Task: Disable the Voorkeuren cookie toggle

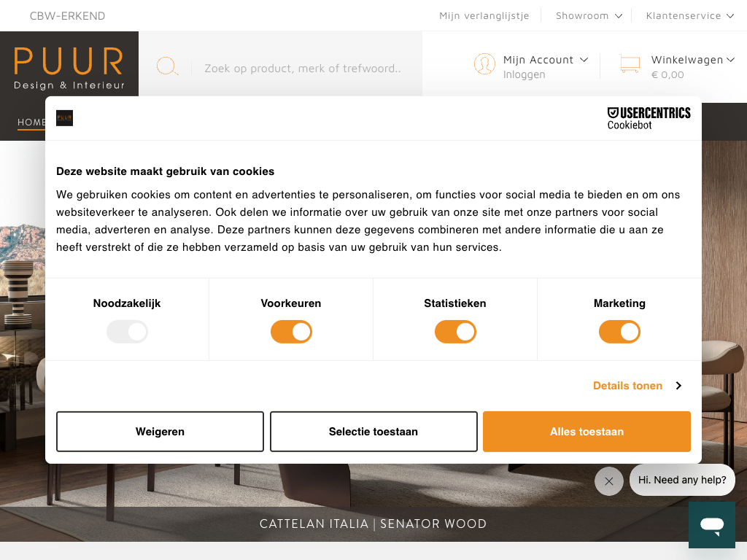Action: pos(291,332)
